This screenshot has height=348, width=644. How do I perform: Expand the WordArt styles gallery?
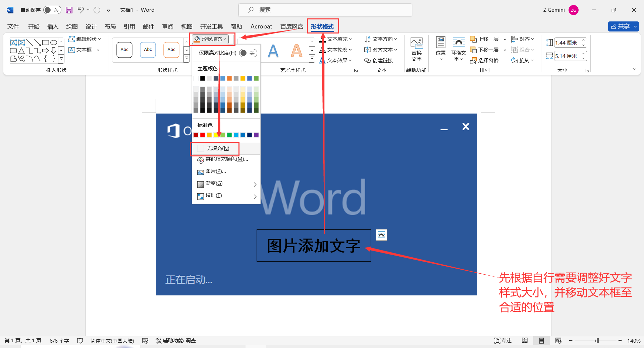(x=312, y=59)
